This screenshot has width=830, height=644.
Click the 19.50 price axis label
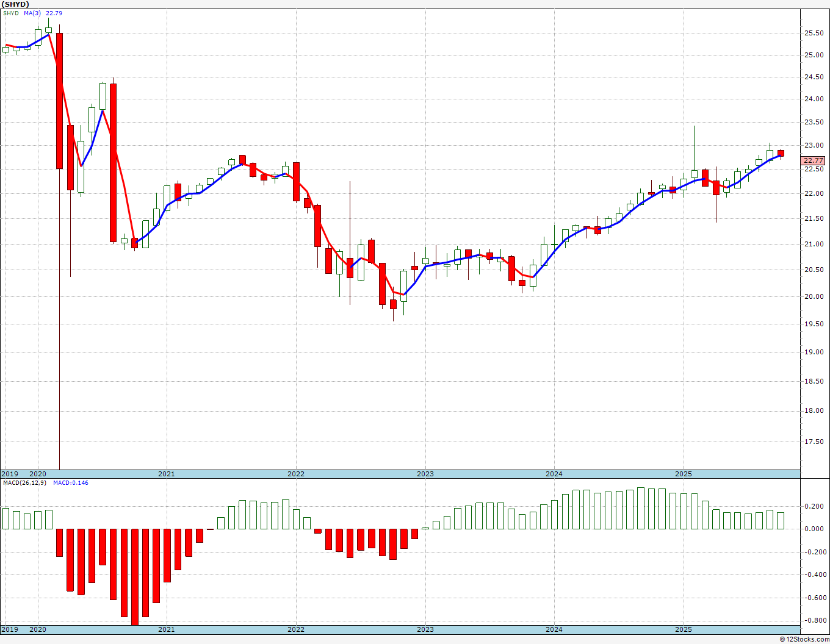pos(814,324)
